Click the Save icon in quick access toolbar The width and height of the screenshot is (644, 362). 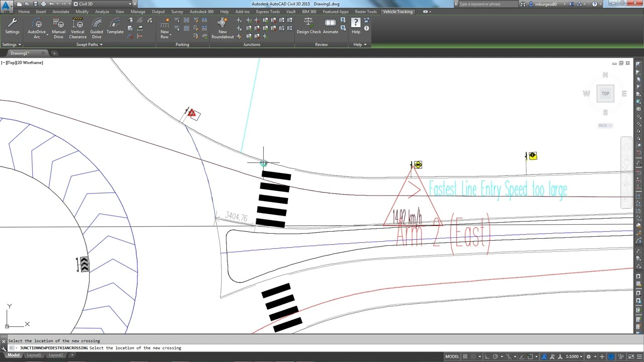pos(36,4)
